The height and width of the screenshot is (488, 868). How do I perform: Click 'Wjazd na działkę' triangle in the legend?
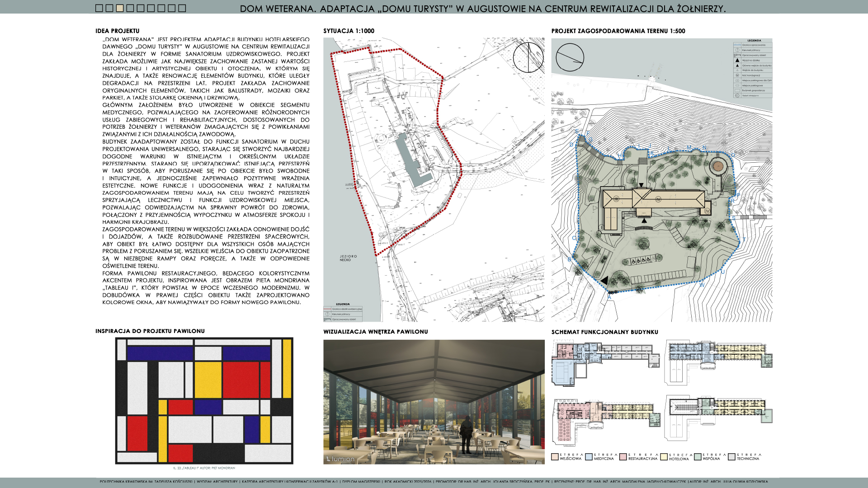coord(737,60)
